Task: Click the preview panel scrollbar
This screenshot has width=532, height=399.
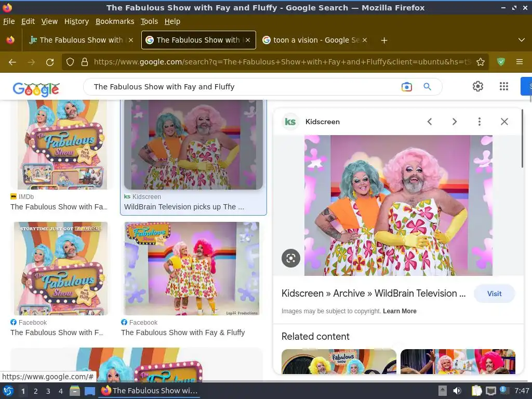Action: (x=522, y=138)
